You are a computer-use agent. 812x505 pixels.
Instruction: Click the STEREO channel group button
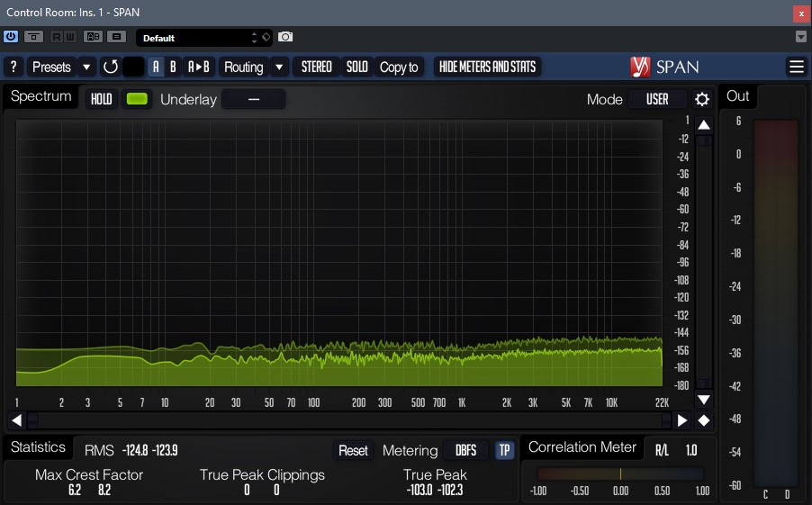316,67
